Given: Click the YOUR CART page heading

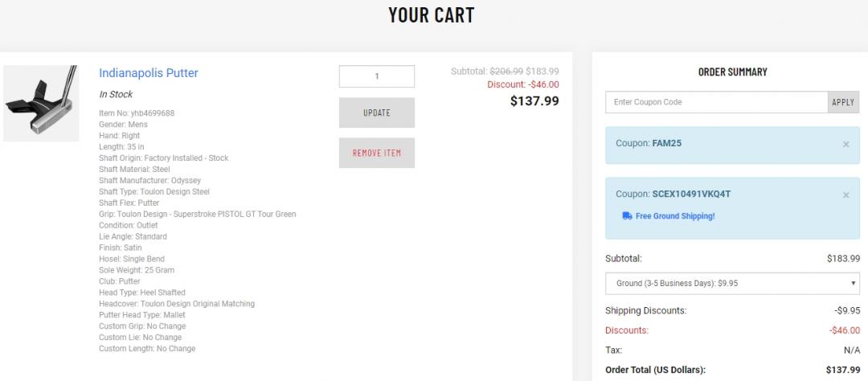Looking at the screenshot, I should click(x=431, y=15).
